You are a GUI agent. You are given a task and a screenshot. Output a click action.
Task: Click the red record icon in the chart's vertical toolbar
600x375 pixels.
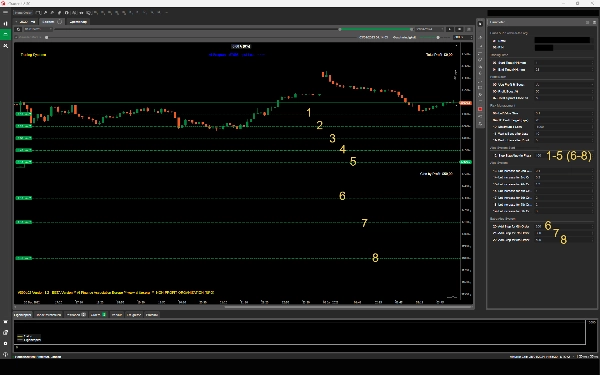tap(480, 109)
